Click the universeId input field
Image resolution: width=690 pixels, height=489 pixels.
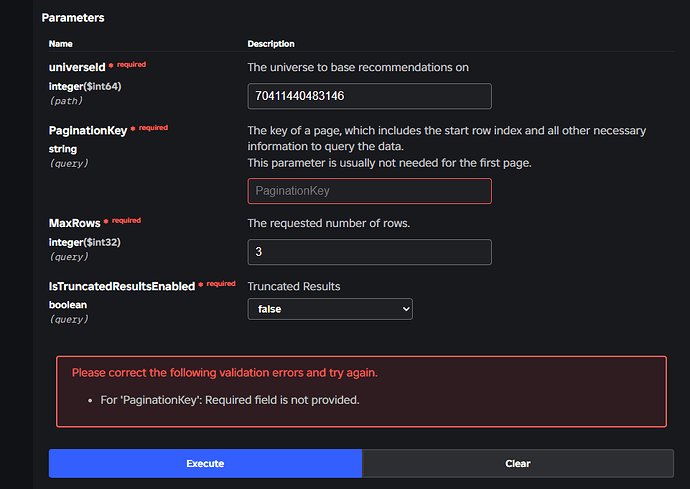click(369, 96)
